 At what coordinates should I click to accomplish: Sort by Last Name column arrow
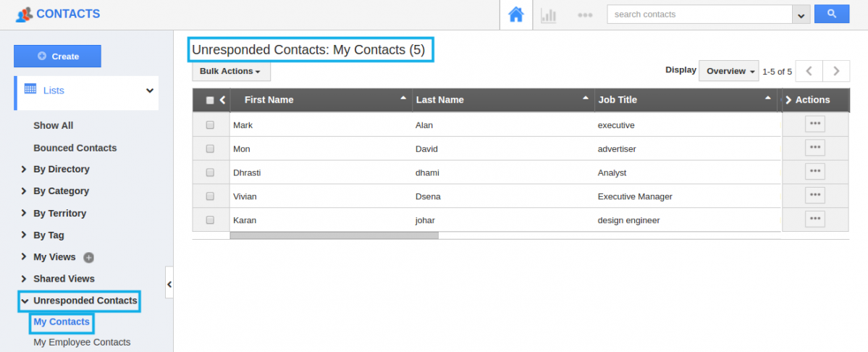coord(586,97)
